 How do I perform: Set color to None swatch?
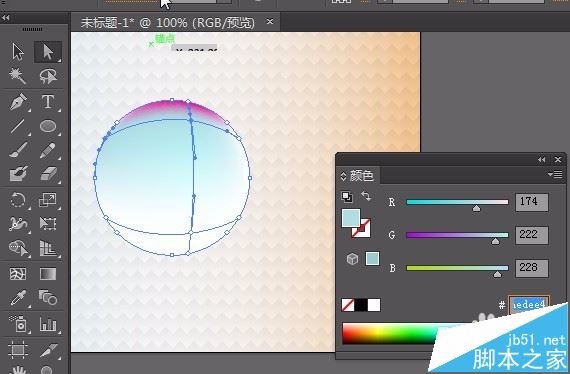click(x=348, y=305)
